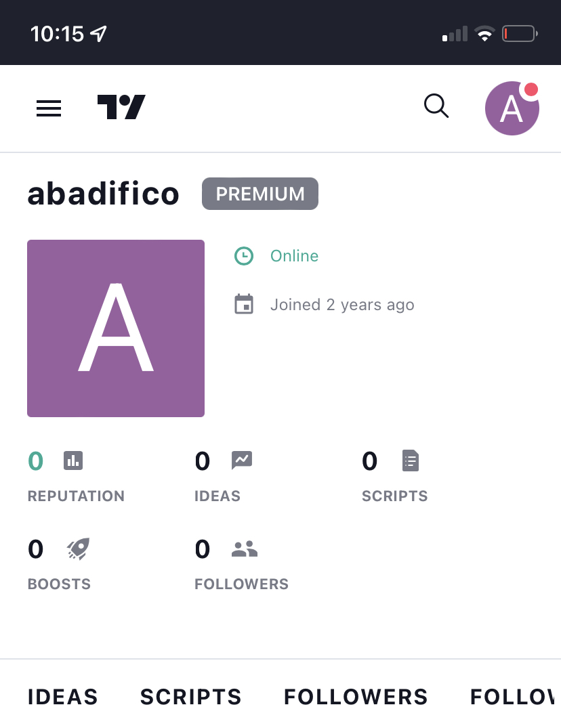Image resolution: width=561 pixels, height=728 pixels.
Task: Click the abadifico username heading
Action: click(104, 194)
